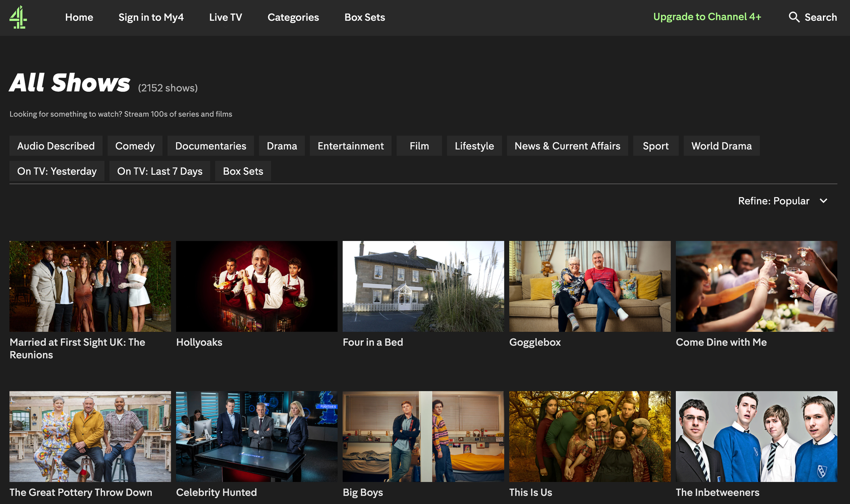850x504 pixels.
Task: Open Great Pottery Throw Down thumbnail
Action: coord(90,436)
